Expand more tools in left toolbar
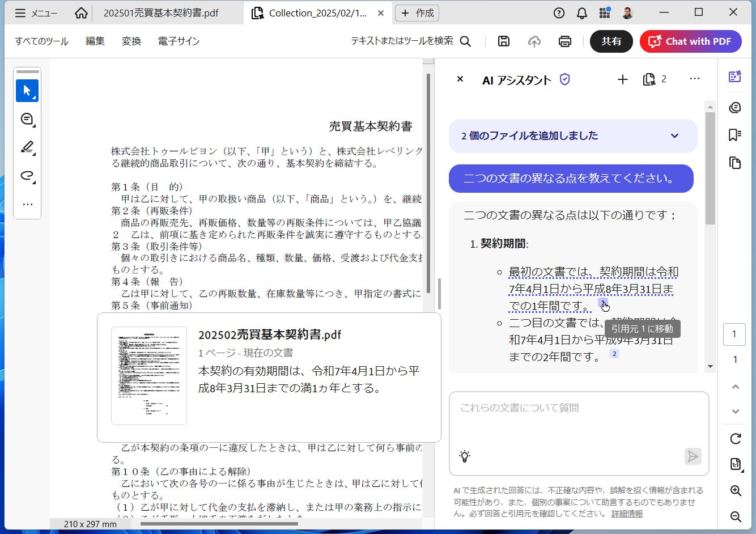The image size is (756, 534). coord(27,204)
